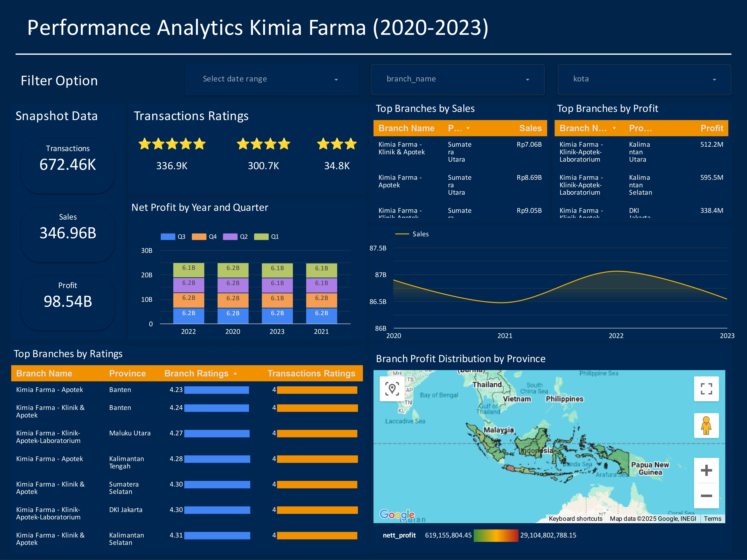Screen dimensions: 747x560
Task: Click the Rp9.05B sales cell
Action: [x=529, y=211]
